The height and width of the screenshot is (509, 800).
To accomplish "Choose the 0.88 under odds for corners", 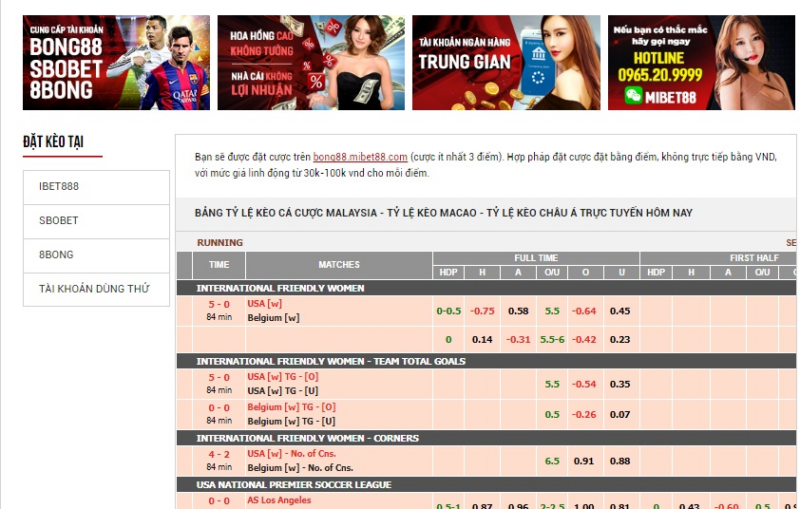I will coord(620,461).
